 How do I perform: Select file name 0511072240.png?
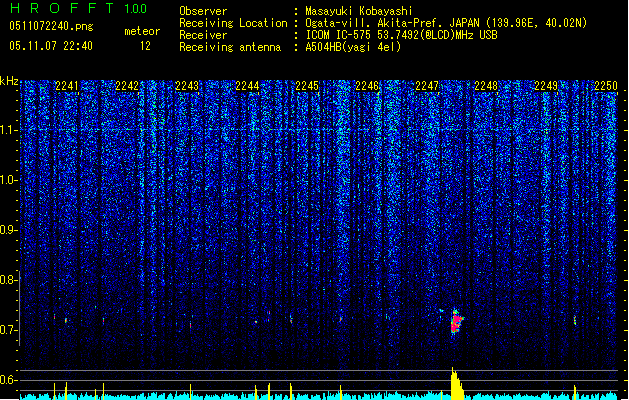tap(51, 26)
